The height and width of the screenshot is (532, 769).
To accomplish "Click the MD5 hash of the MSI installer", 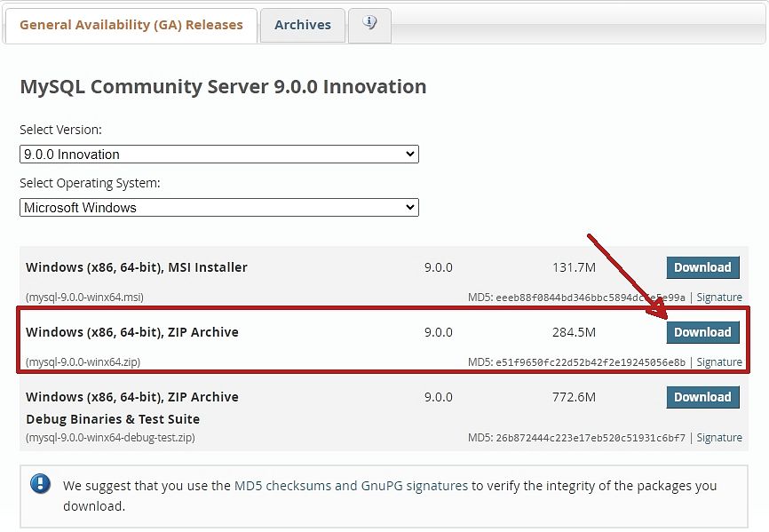I will 591,298.
